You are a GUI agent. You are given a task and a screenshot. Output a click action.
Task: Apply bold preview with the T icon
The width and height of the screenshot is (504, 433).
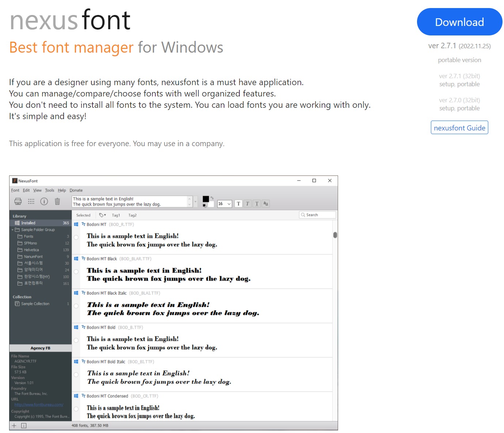pyautogui.click(x=239, y=204)
